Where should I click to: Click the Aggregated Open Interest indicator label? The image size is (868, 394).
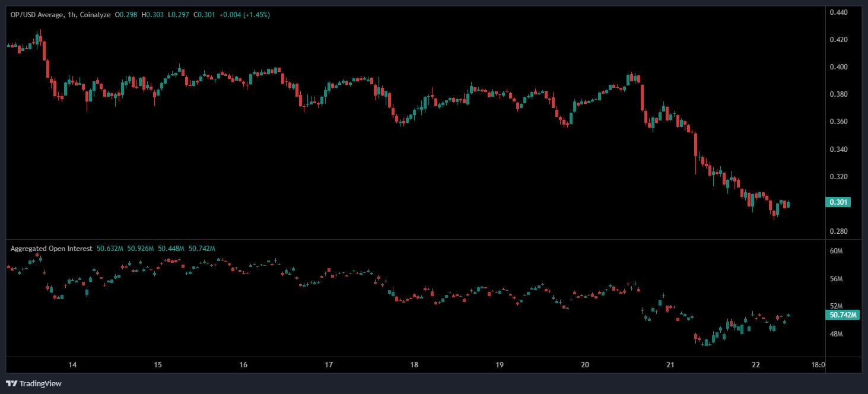coord(51,249)
